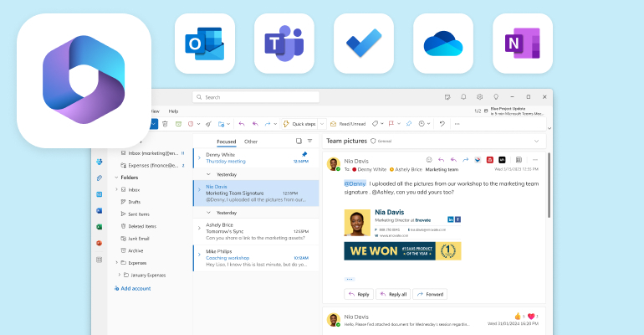The width and height of the screenshot is (644, 335).
Task: Toggle Read/Unread for the selected message
Action: pyautogui.click(x=348, y=124)
